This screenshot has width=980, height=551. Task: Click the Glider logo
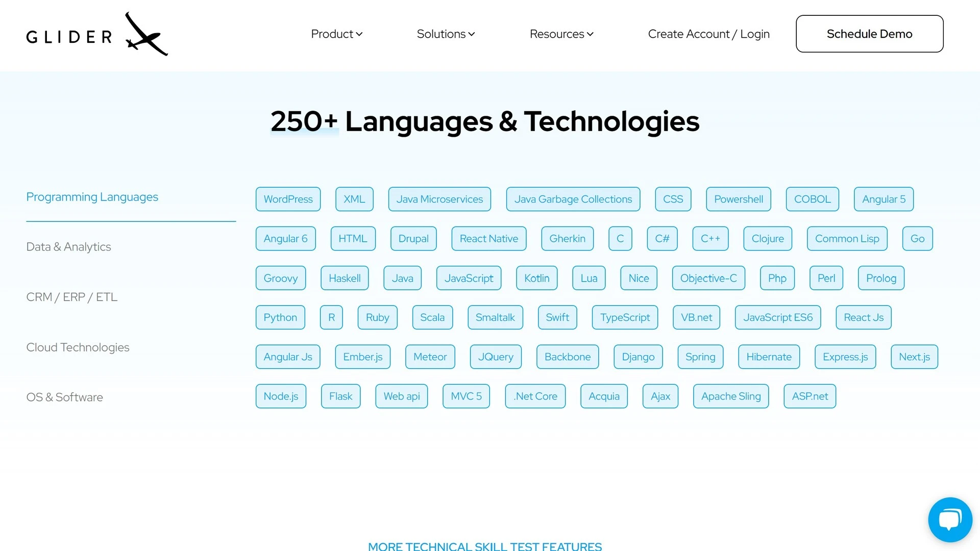pyautogui.click(x=97, y=34)
